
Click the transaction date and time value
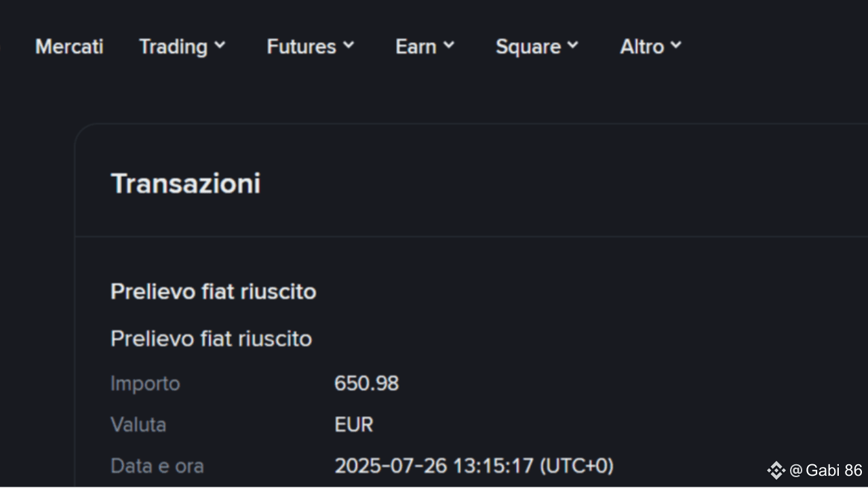pos(473,466)
